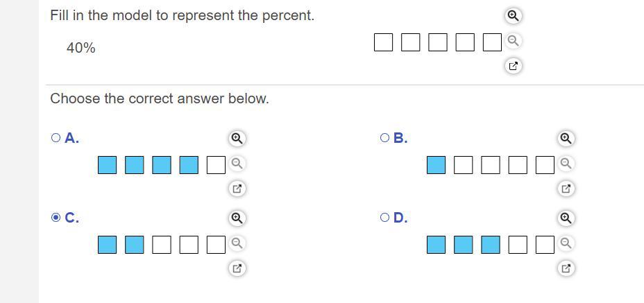The width and height of the screenshot is (644, 303).
Task: Select answer choice B radio button
Action: click(385, 138)
